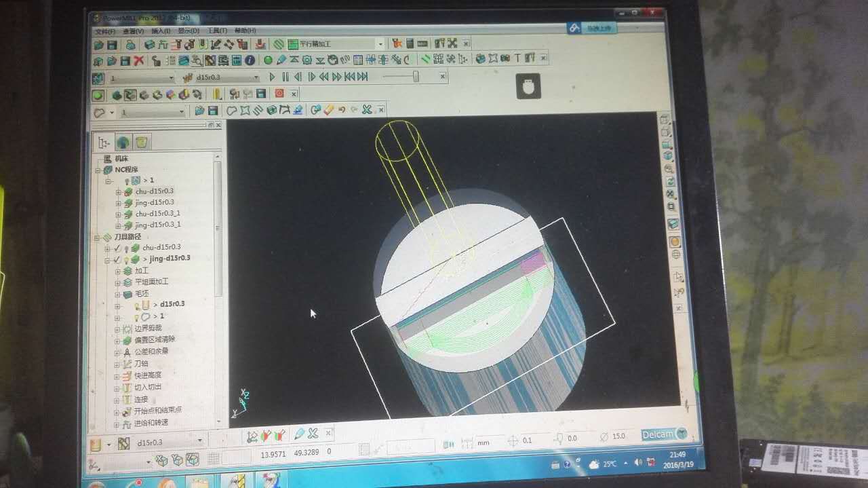Open the boundary dropdown showing 1

click(x=181, y=111)
